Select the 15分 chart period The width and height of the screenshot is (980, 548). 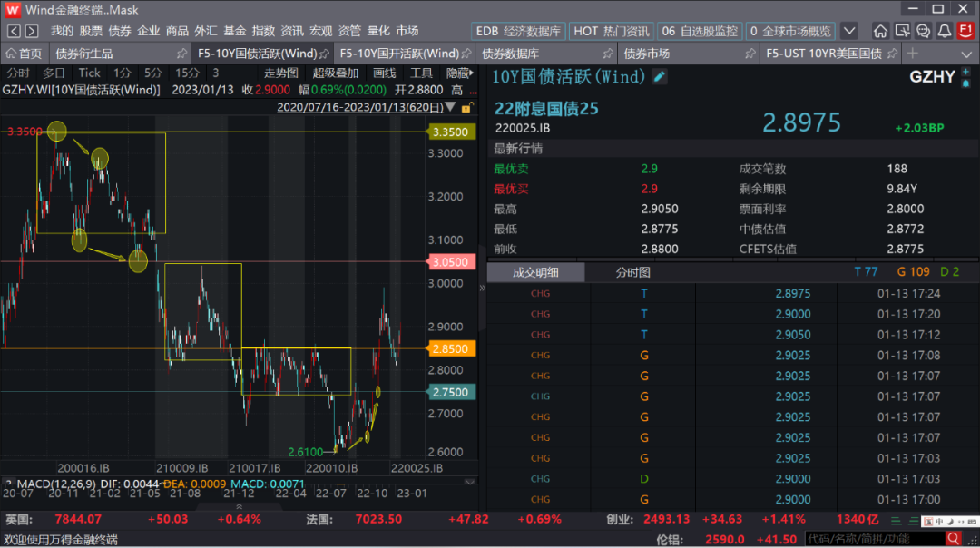click(x=187, y=73)
